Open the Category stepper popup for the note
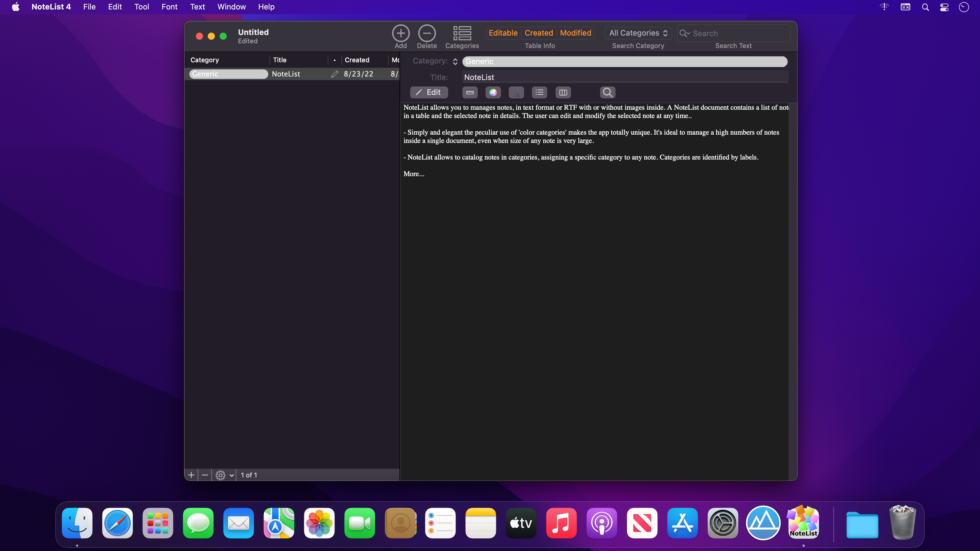The width and height of the screenshot is (980, 551). point(455,62)
